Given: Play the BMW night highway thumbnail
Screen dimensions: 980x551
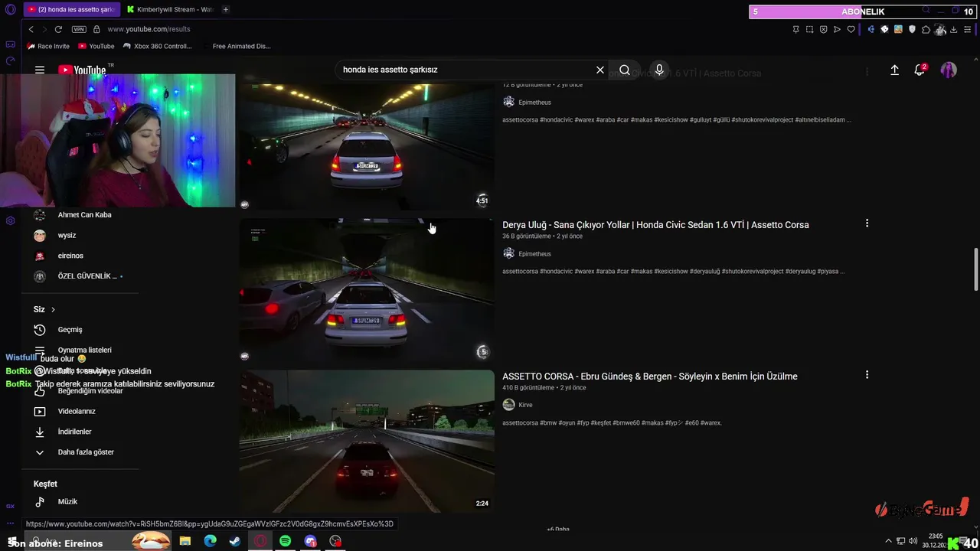Looking at the screenshot, I should 367,442.
